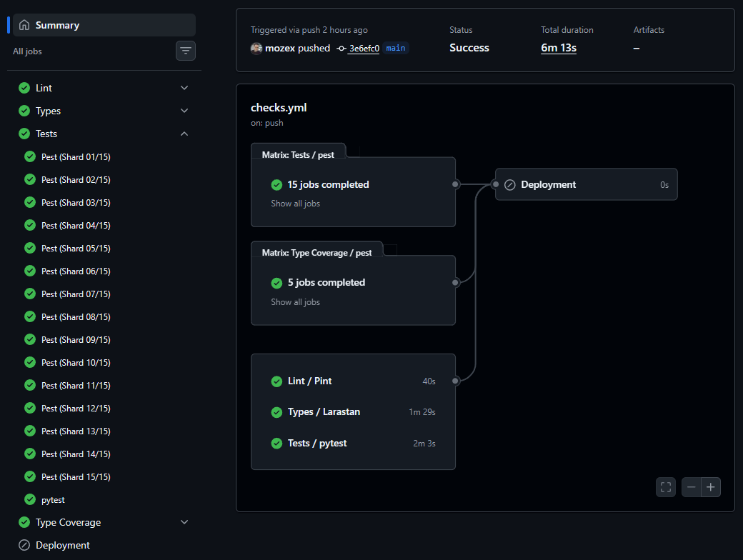The image size is (743, 560).
Task: Collapse the Tests job group chevron
Action: pyautogui.click(x=184, y=134)
